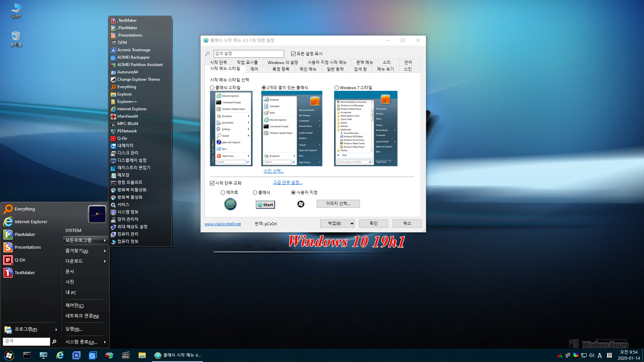Open 7zFM icon in programs list
644x362 pixels.
(x=113, y=43)
